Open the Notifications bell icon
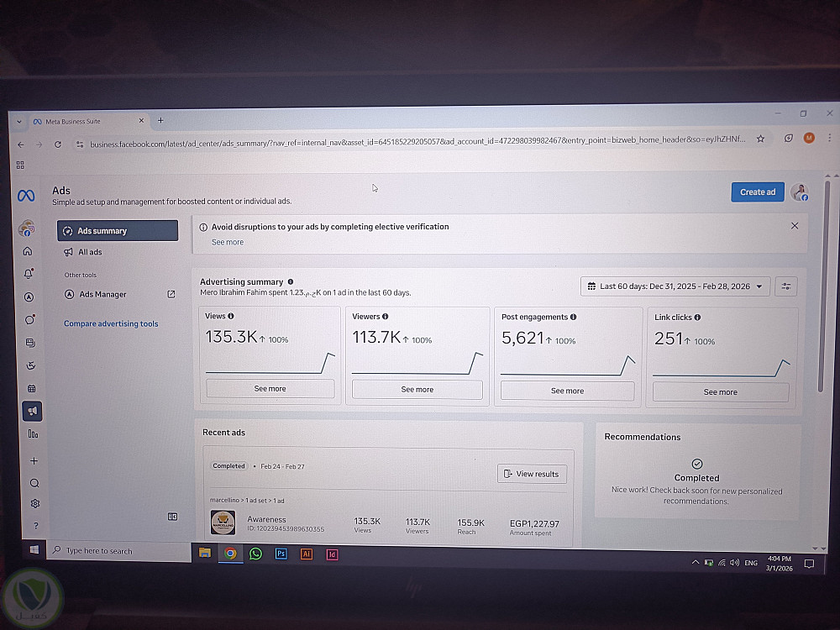Viewport: 840px width, 630px height. coord(29,274)
